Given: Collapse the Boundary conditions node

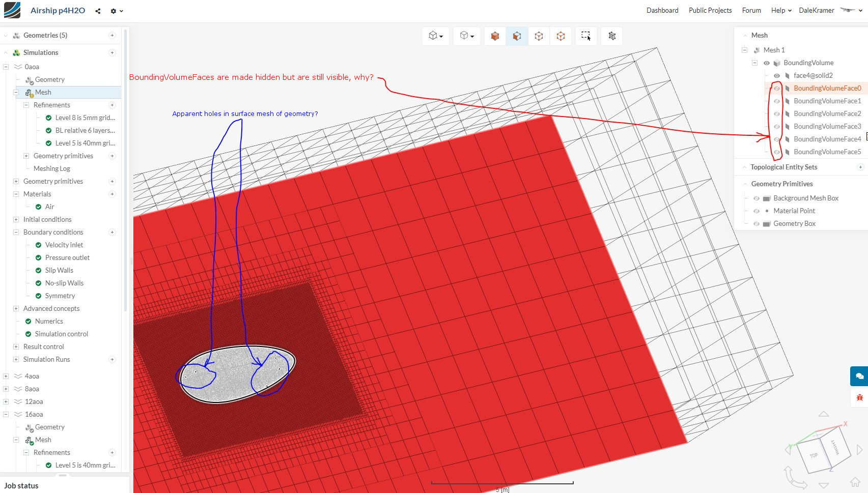Looking at the screenshot, I should (16, 232).
